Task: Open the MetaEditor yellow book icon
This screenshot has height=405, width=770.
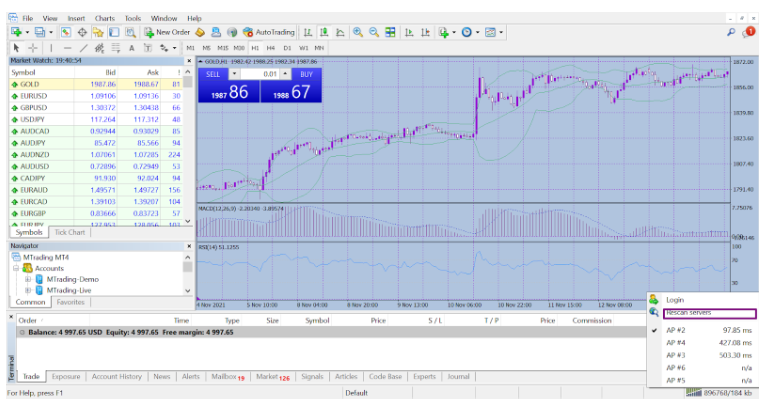Action: tap(200, 32)
